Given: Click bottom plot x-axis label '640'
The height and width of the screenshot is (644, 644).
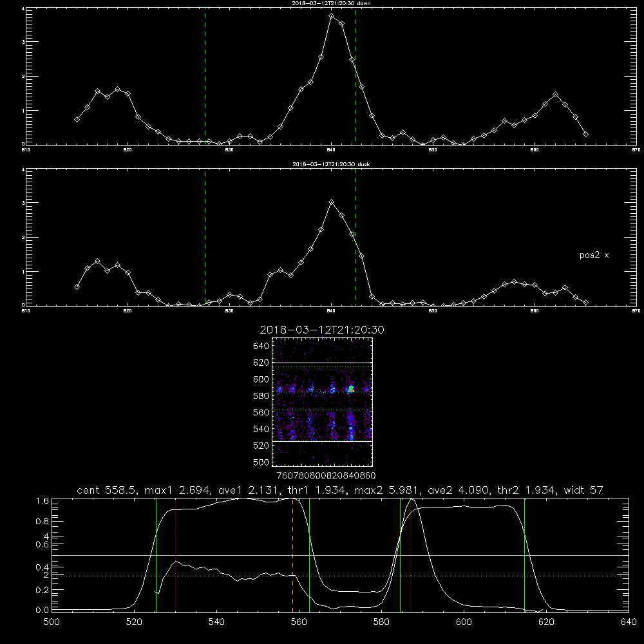Looking at the screenshot, I should (x=629, y=622).
